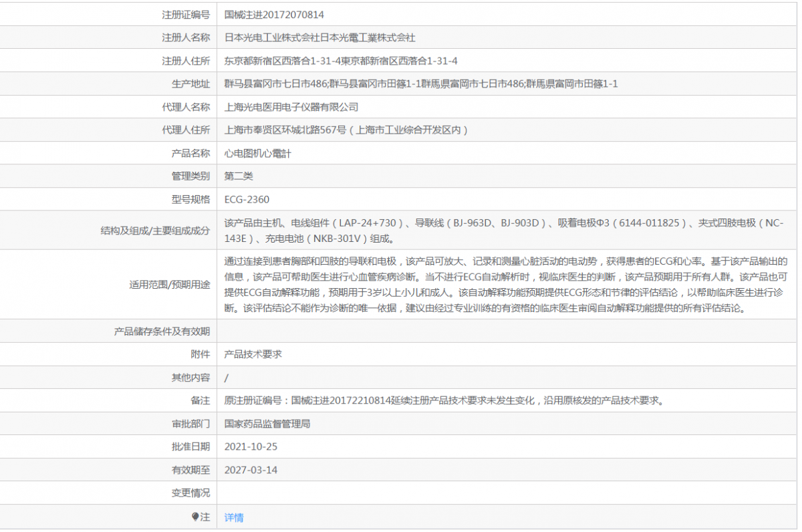The image size is (802, 532).
Task: Select the 注册证编号 label
Action: click(x=186, y=15)
